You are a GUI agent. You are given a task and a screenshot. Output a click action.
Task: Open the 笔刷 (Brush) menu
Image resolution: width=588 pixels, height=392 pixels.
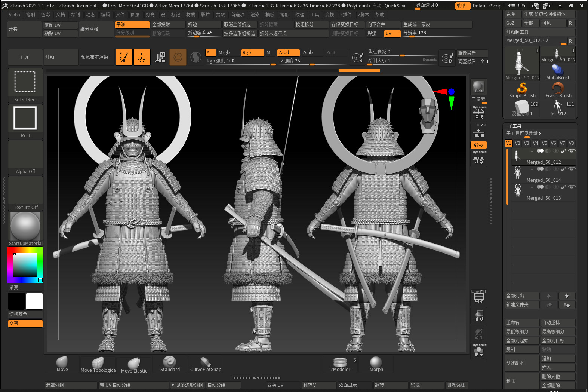tap(31, 15)
